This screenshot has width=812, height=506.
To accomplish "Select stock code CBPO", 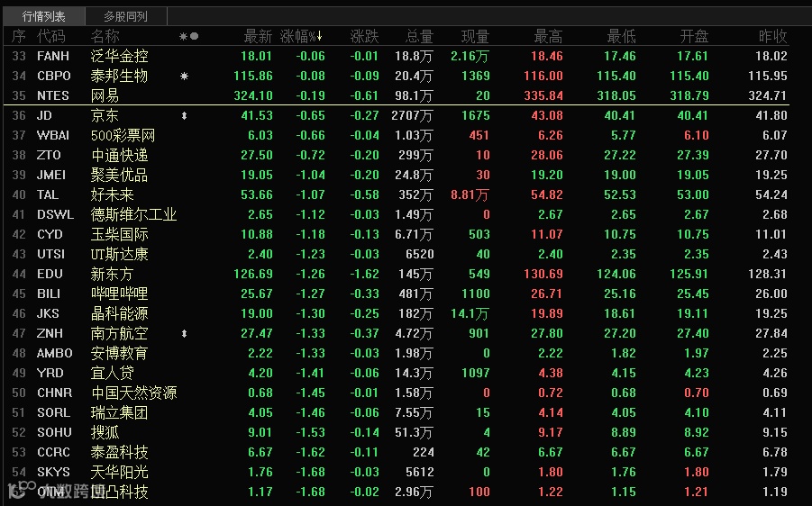I will click(54, 76).
